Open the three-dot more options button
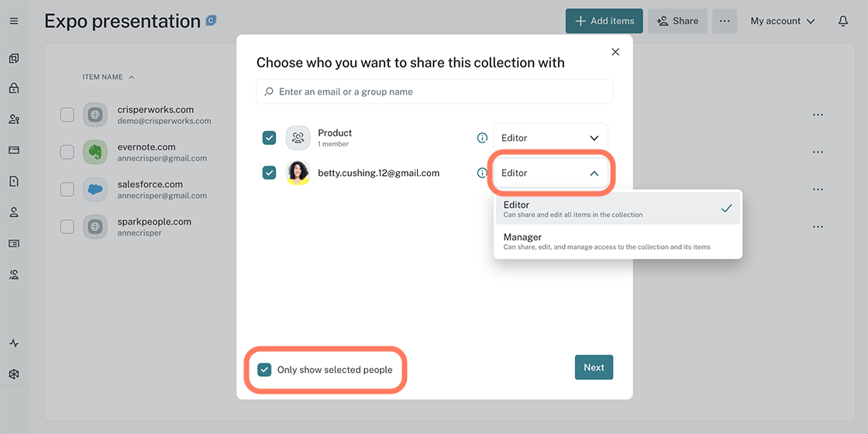 tap(725, 21)
